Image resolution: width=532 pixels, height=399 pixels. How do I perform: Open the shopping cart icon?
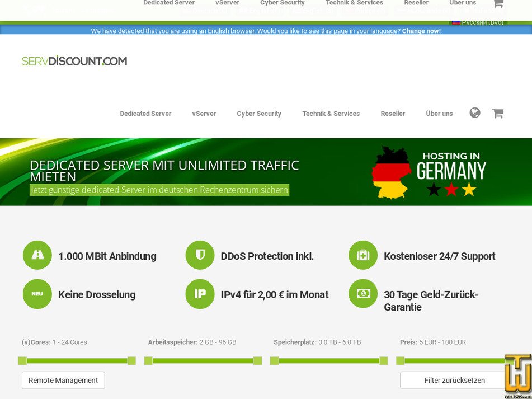[497, 113]
